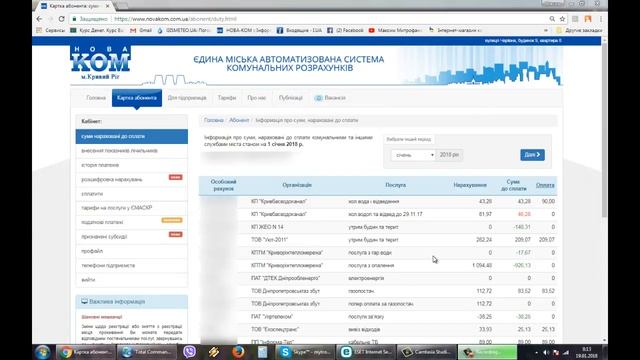Open Firefox from the taskbar
Image resolution: width=640 pixels, height=360 pixels.
[x=238, y=352]
